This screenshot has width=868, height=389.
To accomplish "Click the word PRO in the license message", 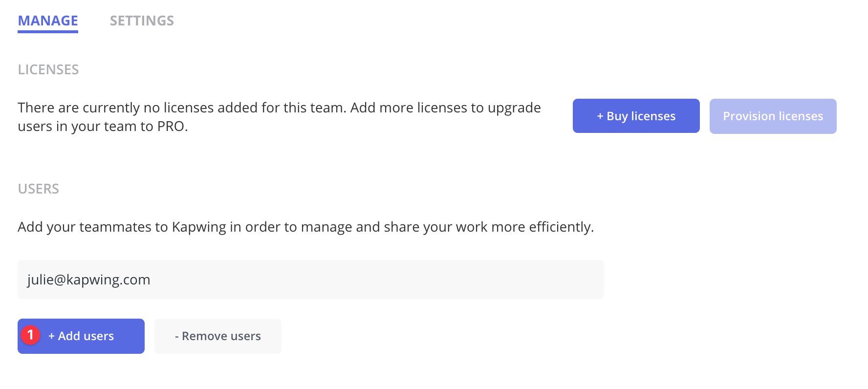I will coord(171,127).
